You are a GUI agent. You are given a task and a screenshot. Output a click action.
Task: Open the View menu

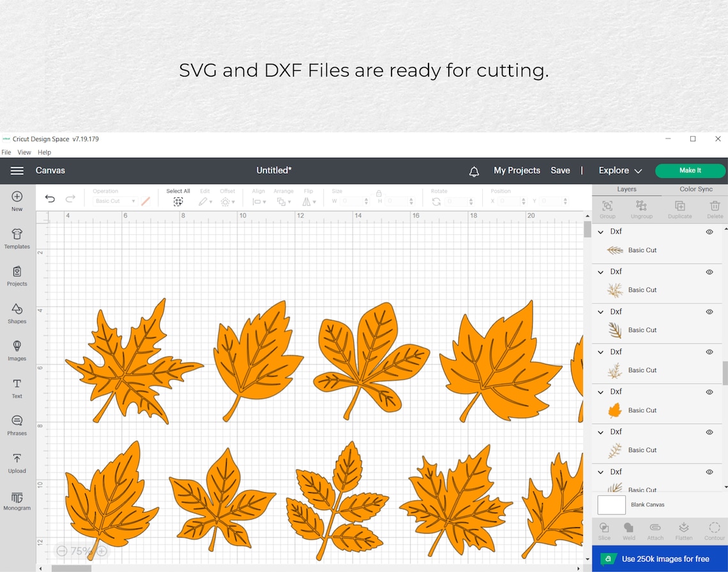coord(24,152)
